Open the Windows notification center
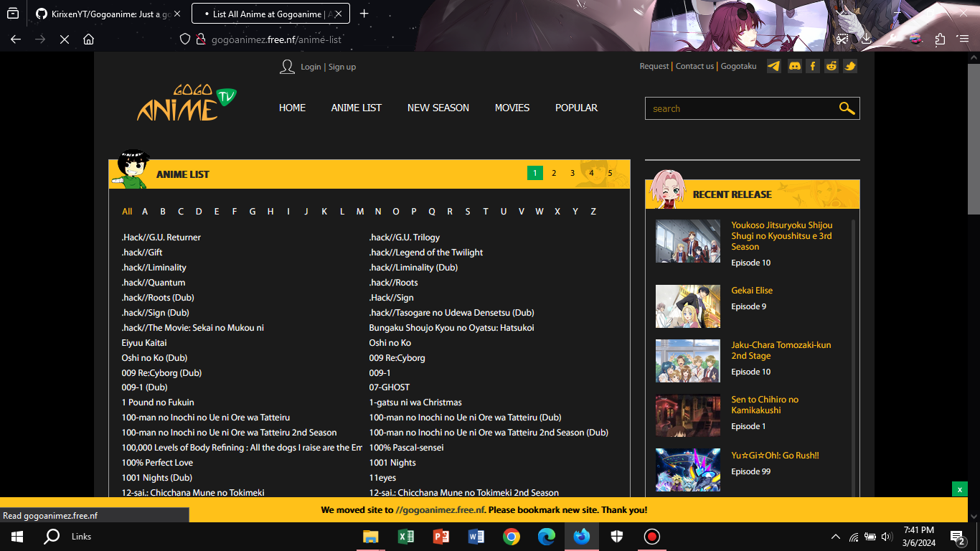Screen dimensions: 980x551 point(957,537)
